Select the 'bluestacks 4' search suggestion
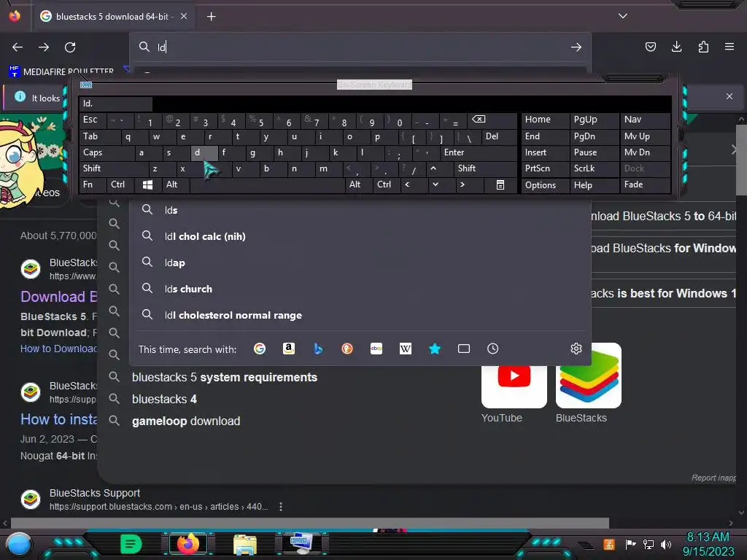 pos(164,399)
